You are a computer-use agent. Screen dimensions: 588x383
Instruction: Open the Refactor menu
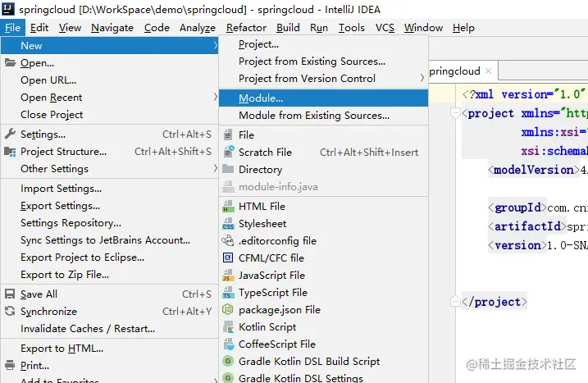coord(246,28)
